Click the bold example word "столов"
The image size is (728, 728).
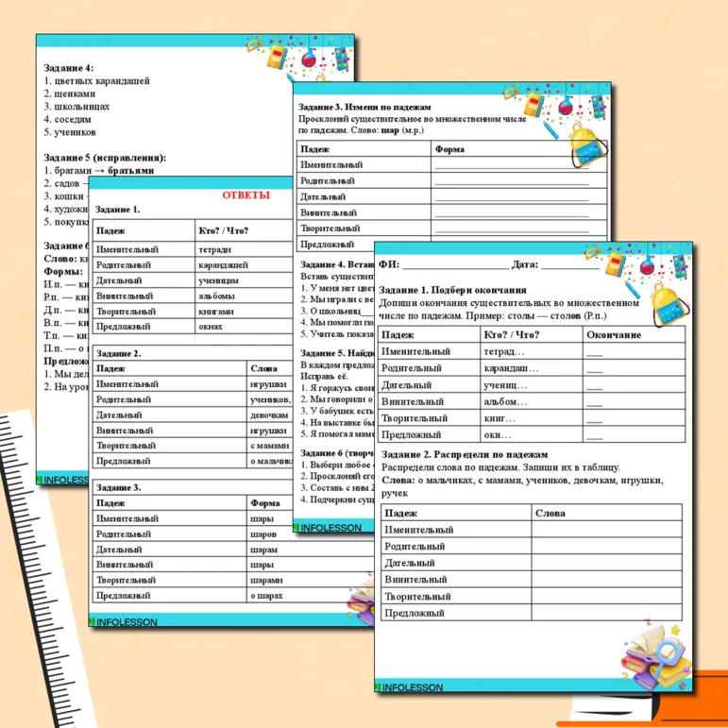tap(565, 316)
